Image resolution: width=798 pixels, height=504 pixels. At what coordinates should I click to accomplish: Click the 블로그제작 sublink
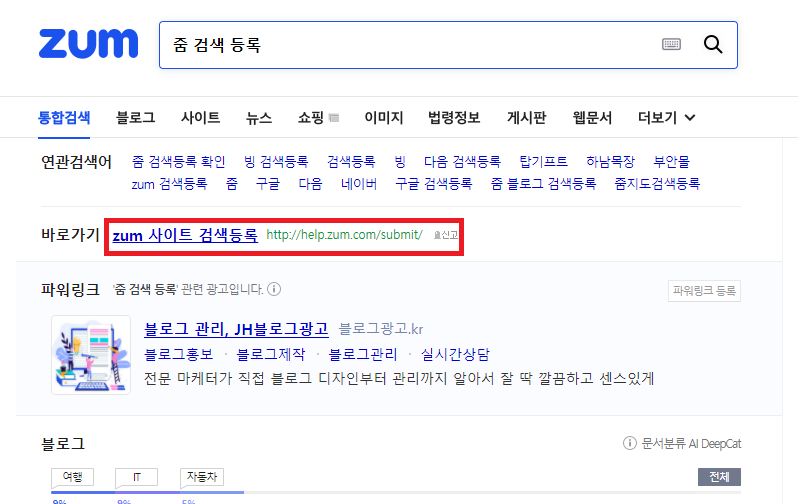271,354
